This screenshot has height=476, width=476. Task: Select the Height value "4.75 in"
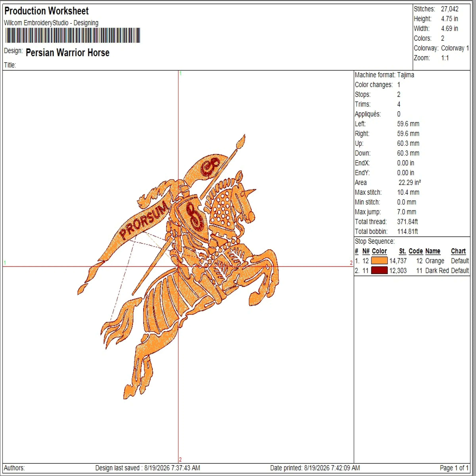point(449,19)
